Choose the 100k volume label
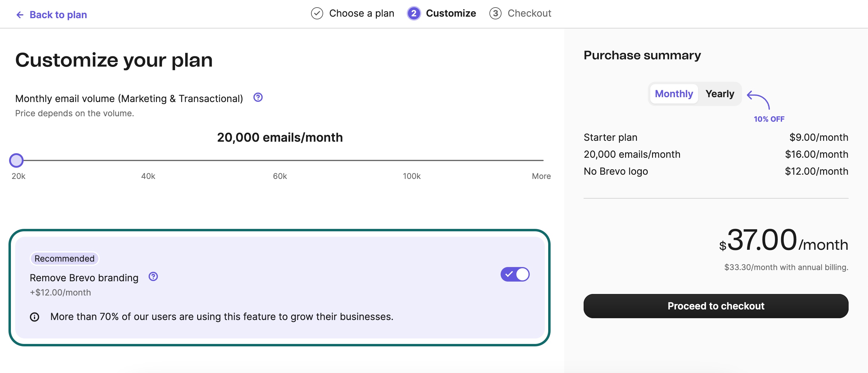Screen dimensions: 868x373 point(411,176)
